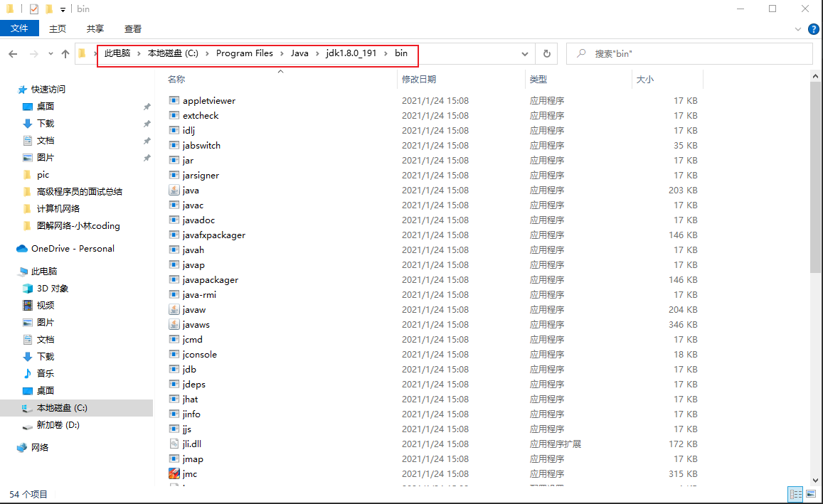The image size is (823, 504).
Task: Open pinned 桌面 under quick access
Action: point(45,107)
